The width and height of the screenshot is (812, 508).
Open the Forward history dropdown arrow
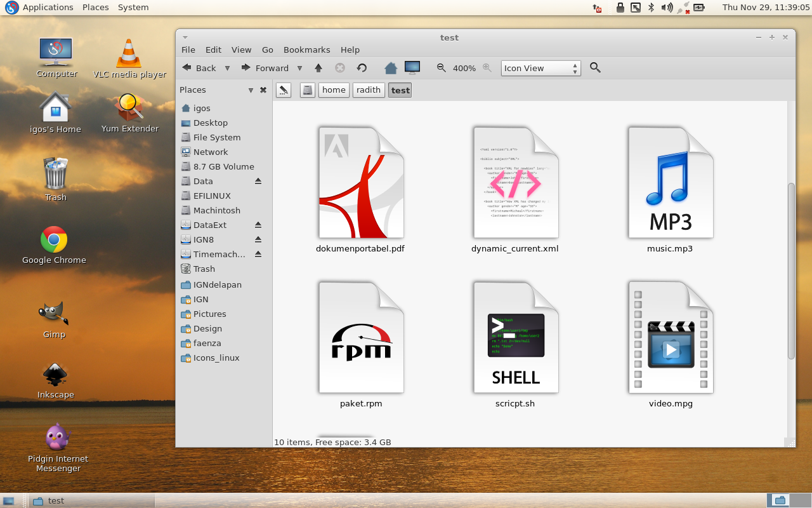pos(299,68)
